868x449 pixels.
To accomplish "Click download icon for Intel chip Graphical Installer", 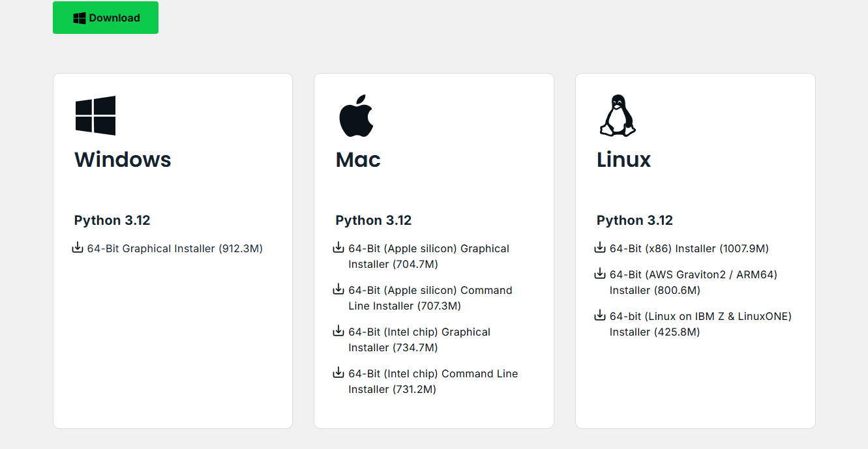I will pyautogui.click(x=338, y=331).
